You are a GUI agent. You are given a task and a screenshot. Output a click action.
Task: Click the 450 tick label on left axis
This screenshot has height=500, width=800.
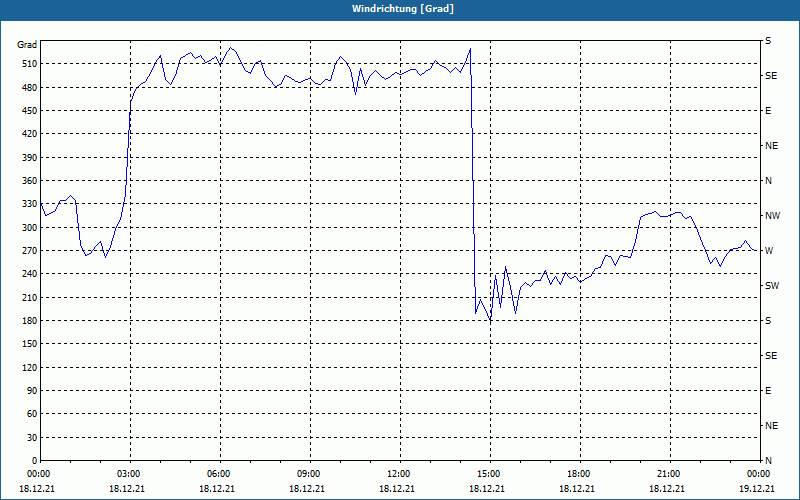tap(30, 111)
